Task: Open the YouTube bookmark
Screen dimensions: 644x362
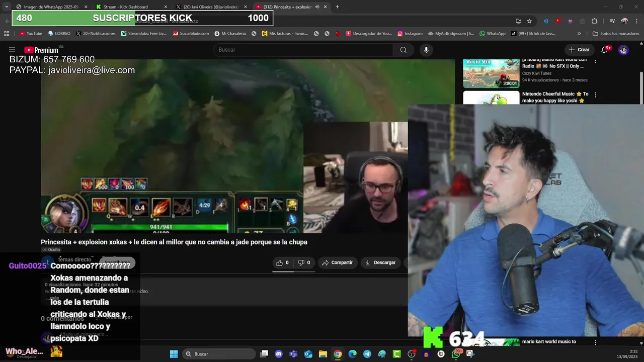Action: pos(31,34)
